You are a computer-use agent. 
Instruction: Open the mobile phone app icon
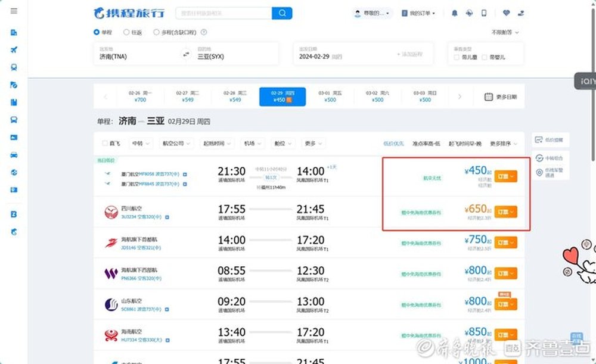tap(484, 13)
